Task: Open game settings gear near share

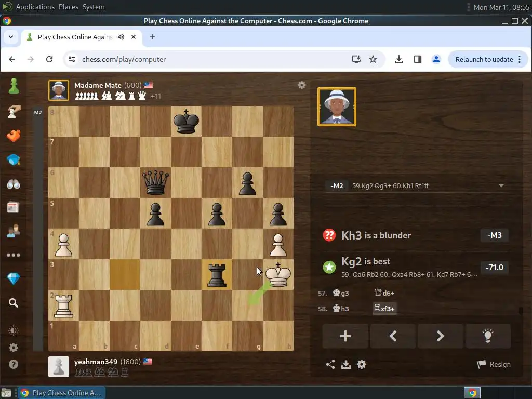Action: tap(362, 364)
